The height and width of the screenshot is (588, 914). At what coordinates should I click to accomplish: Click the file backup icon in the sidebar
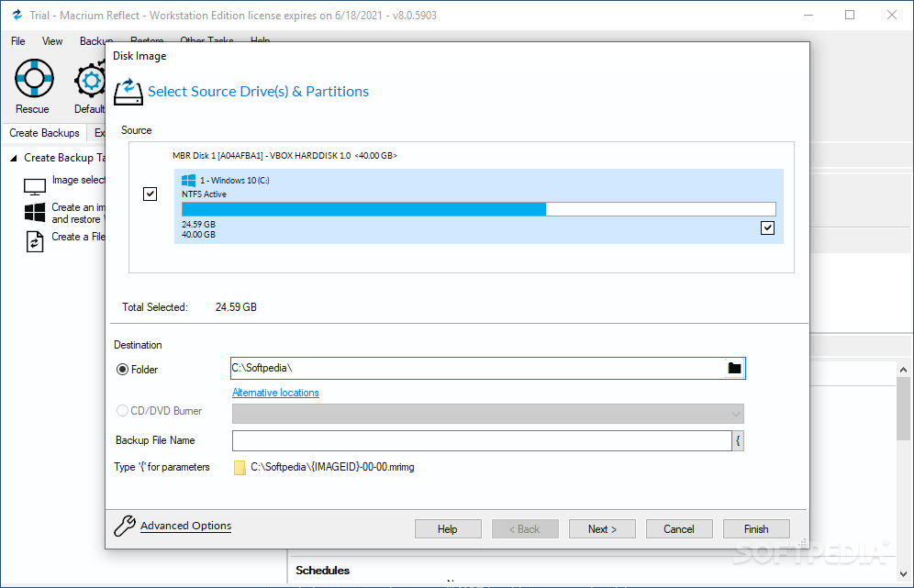[x=35, y=241]
